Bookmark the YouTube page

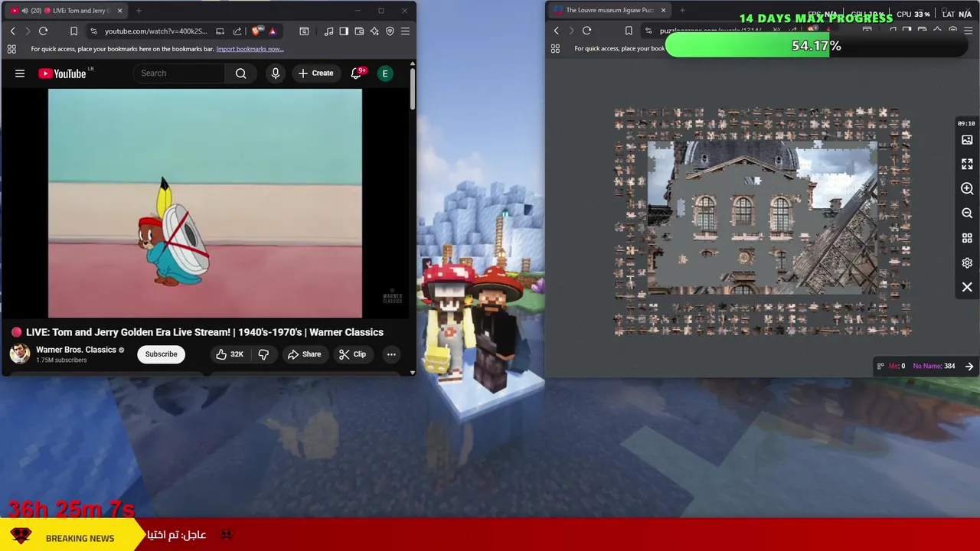73,31
